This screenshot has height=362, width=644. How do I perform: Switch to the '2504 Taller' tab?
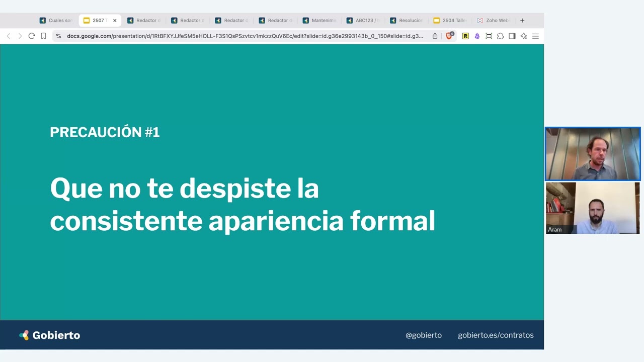(451, 21)
